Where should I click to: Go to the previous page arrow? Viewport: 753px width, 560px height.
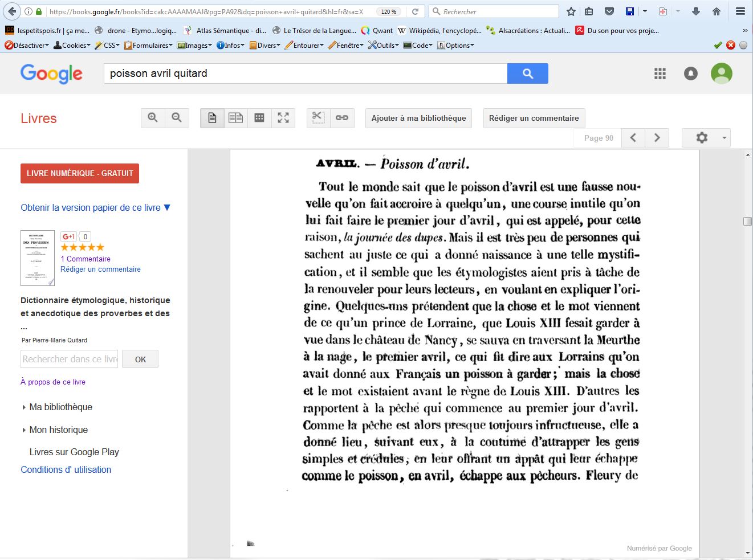tap(633, 138)
